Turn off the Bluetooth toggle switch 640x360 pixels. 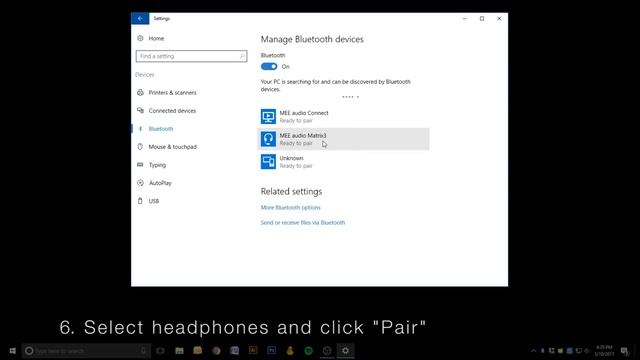[x=269, y=67]
